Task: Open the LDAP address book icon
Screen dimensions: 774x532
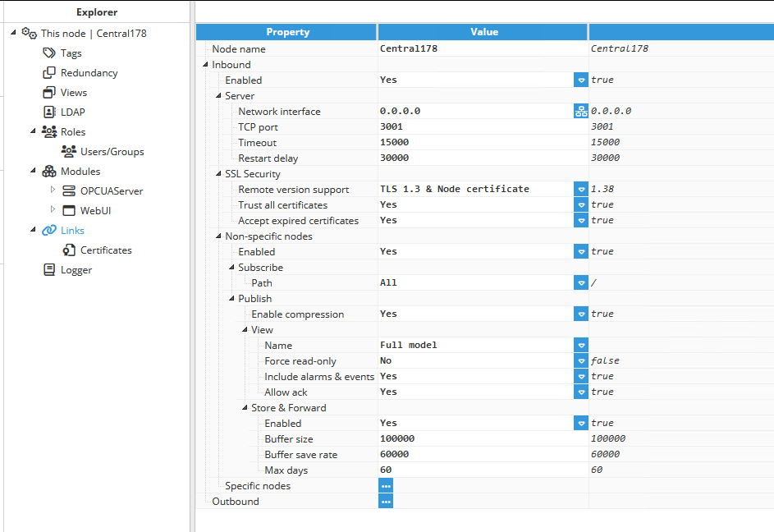Action: coord(49,112)
